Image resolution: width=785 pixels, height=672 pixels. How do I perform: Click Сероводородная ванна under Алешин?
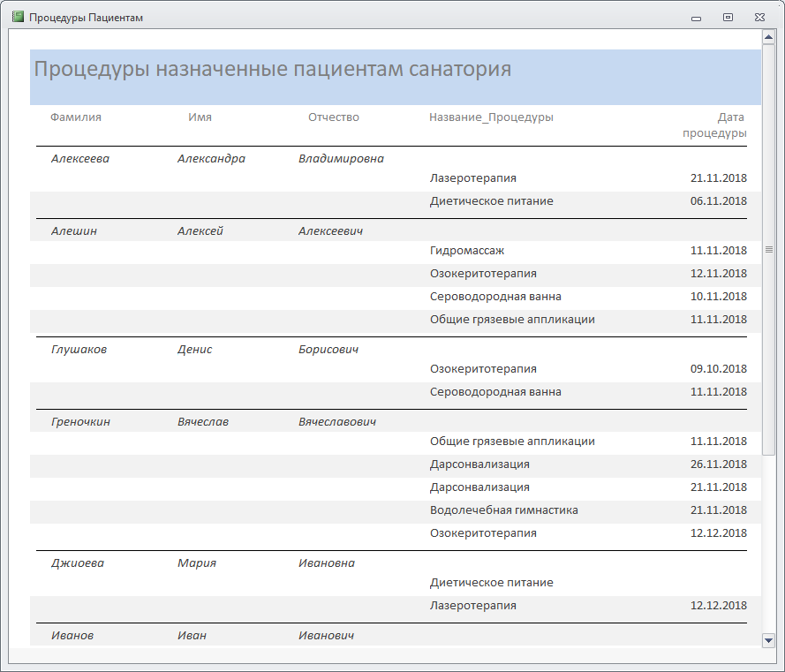(495, 297)
